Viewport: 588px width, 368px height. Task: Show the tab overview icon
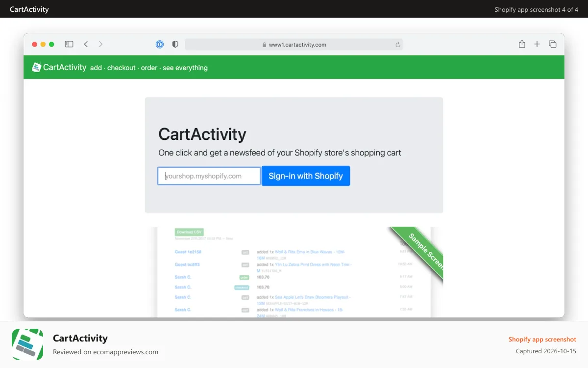point(553,44)
